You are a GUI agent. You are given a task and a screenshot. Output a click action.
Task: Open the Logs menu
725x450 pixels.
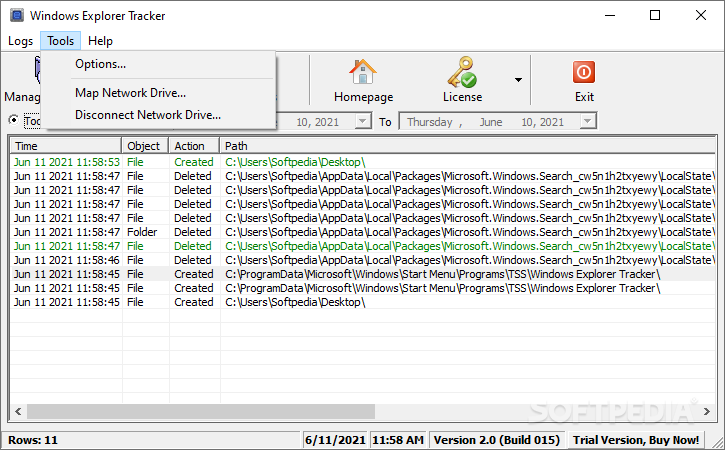(20, 41)
